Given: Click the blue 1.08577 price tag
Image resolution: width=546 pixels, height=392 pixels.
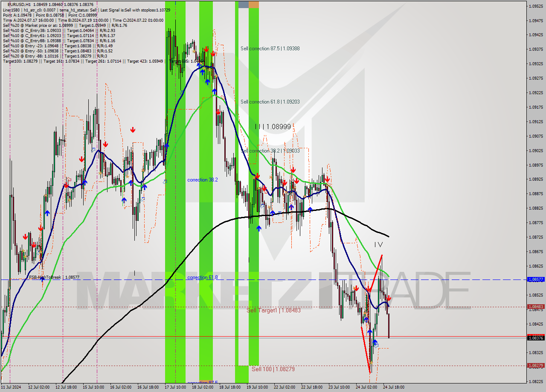Looking at the screenshot, I should point(536,280).
